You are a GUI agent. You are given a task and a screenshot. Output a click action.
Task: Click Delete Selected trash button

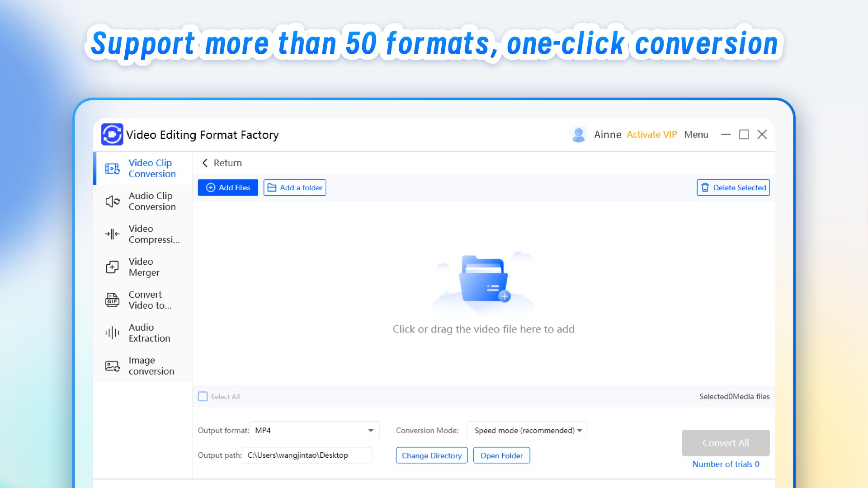click(733, 188)
